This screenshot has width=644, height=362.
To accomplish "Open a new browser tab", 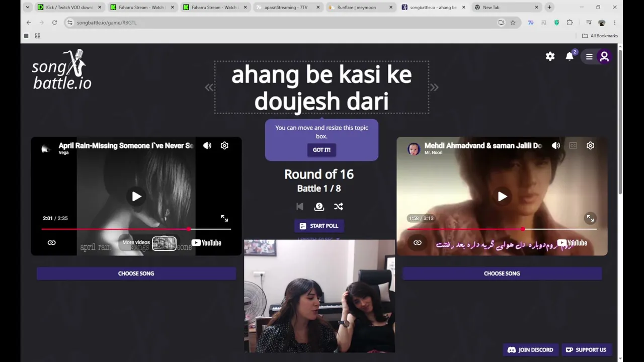I will (x=549, y=8).
